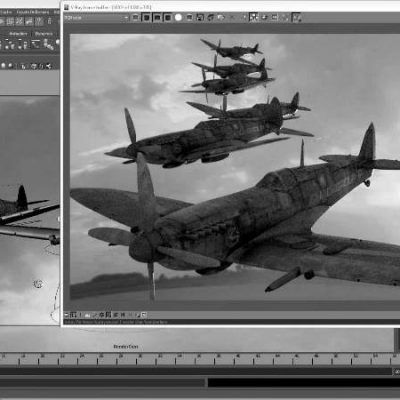
Task: Save the rendered image floppy icon
Action: point(200,17)
